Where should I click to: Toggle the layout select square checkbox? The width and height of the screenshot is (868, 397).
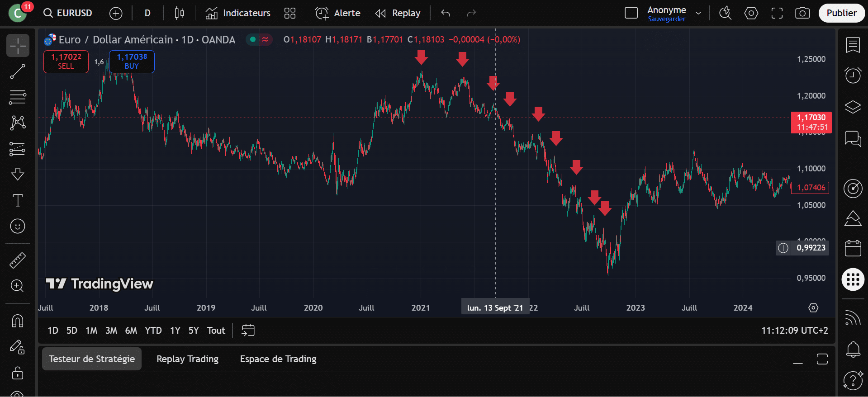631,13
